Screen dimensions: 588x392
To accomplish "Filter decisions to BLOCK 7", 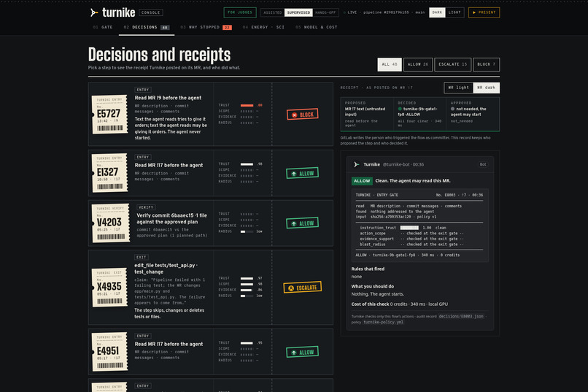I will [486, 64].
